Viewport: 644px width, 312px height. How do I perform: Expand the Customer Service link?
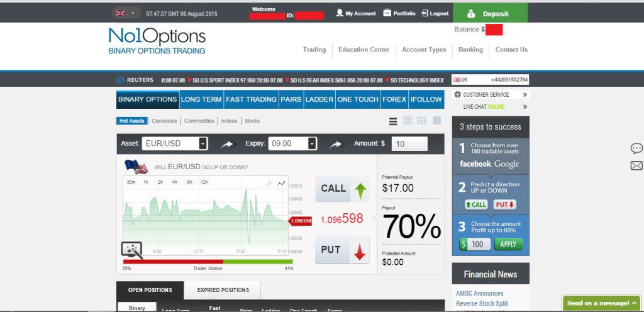(x=491, y=95)
